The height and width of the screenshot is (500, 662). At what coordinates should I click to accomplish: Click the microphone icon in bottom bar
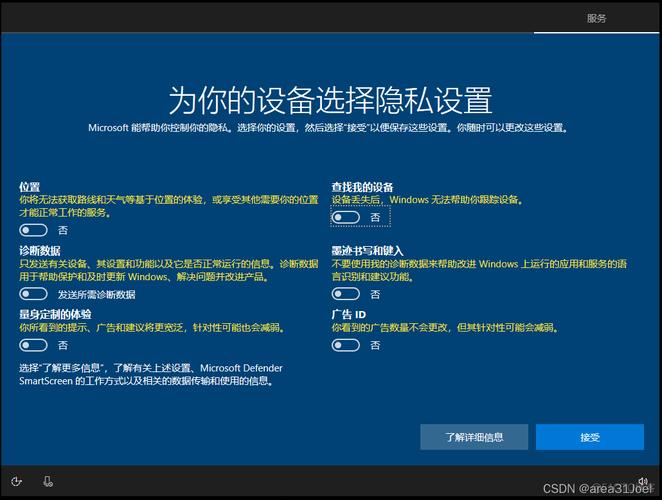[48, 481]
